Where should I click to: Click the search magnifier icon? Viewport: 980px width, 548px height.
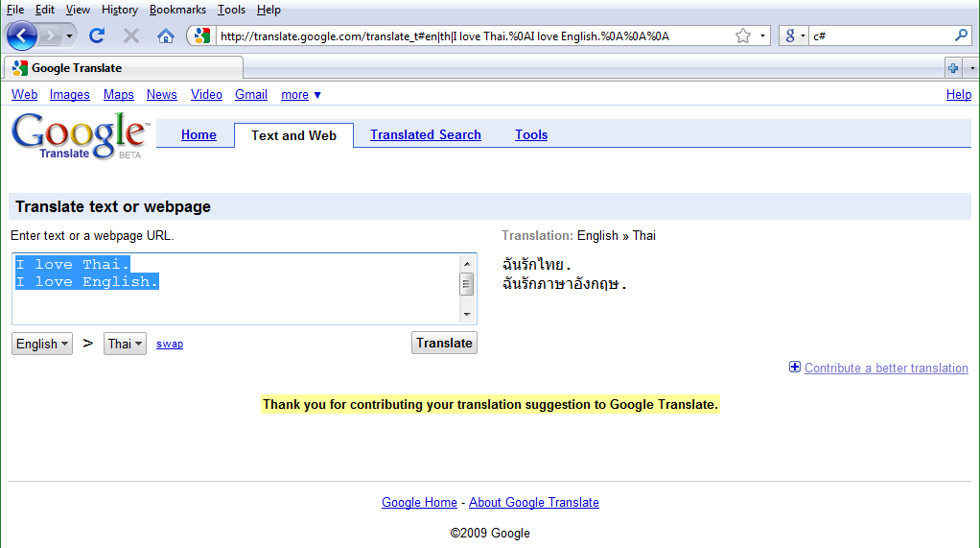point(961,36)
